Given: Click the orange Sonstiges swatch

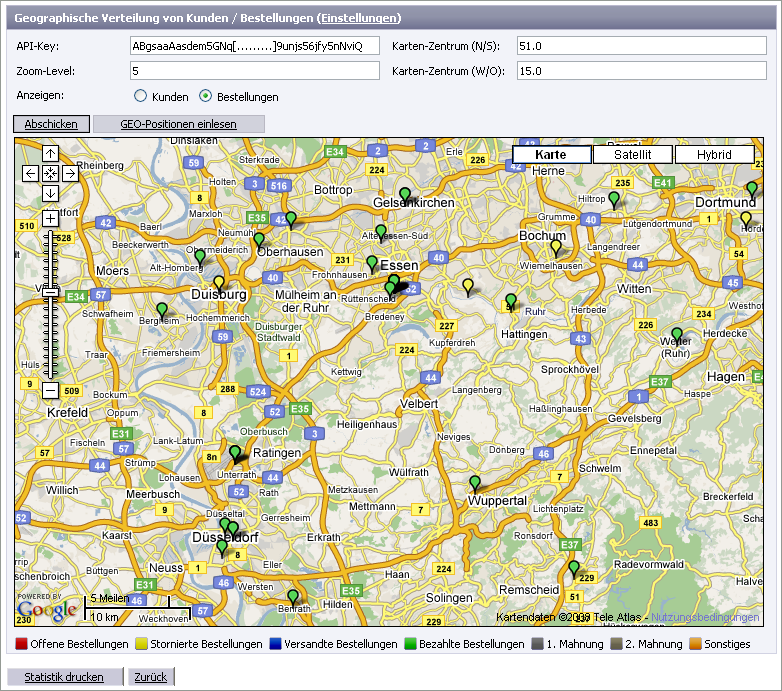Looking at the screenshot, I should coord(696,644).
